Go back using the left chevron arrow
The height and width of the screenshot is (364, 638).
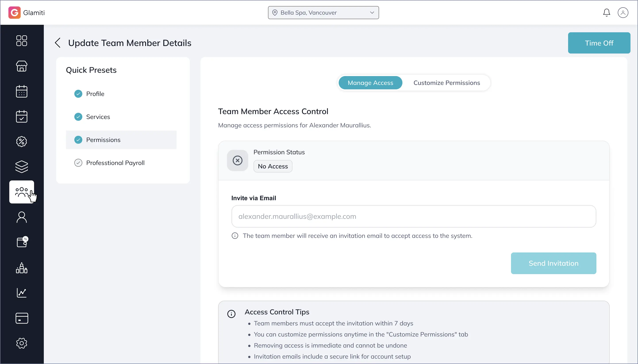click(x=58, y=43)
